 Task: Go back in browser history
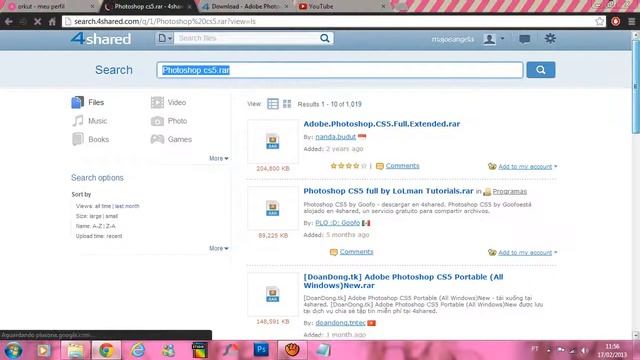[9, 21]
